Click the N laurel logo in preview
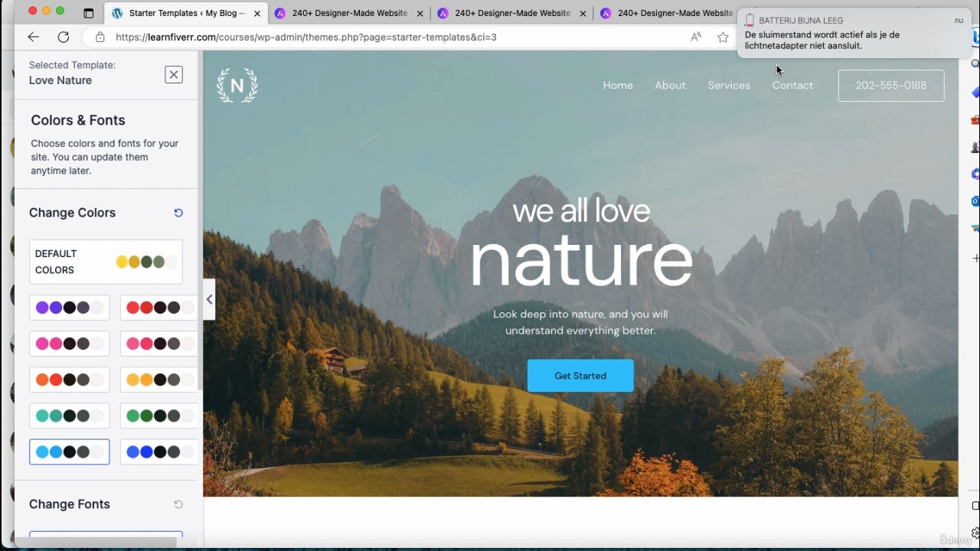This screenshot has width=980, height=551. (x=237, y=86)
